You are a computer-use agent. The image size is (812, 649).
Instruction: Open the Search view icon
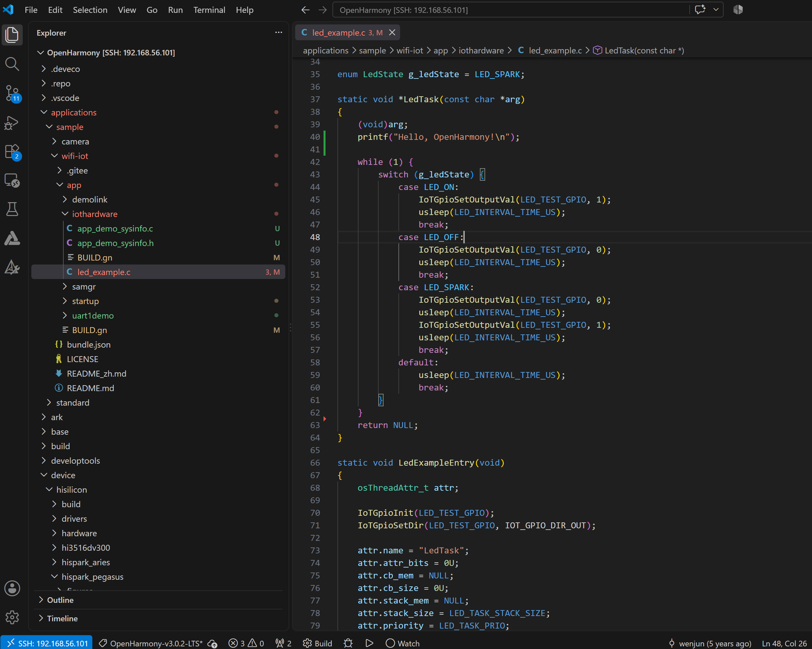coord(12,64)
